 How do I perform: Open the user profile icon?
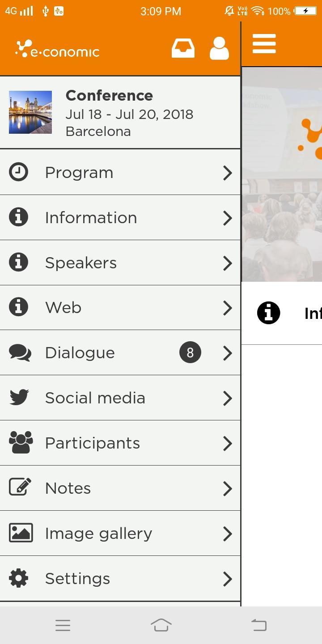218,48
